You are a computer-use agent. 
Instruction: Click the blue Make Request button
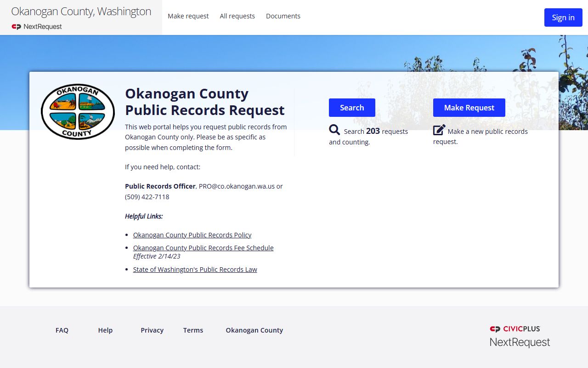tap(469, 108)
